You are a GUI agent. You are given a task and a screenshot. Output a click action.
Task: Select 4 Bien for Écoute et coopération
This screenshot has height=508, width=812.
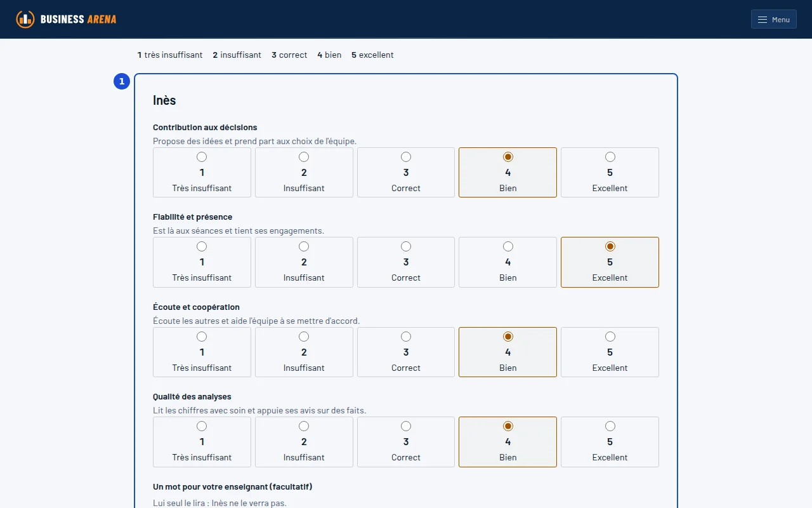coord(507,352)
